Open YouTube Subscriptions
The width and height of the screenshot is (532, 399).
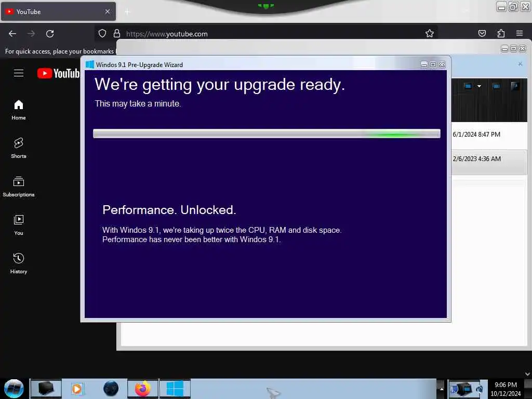click(x=19, y=187)
